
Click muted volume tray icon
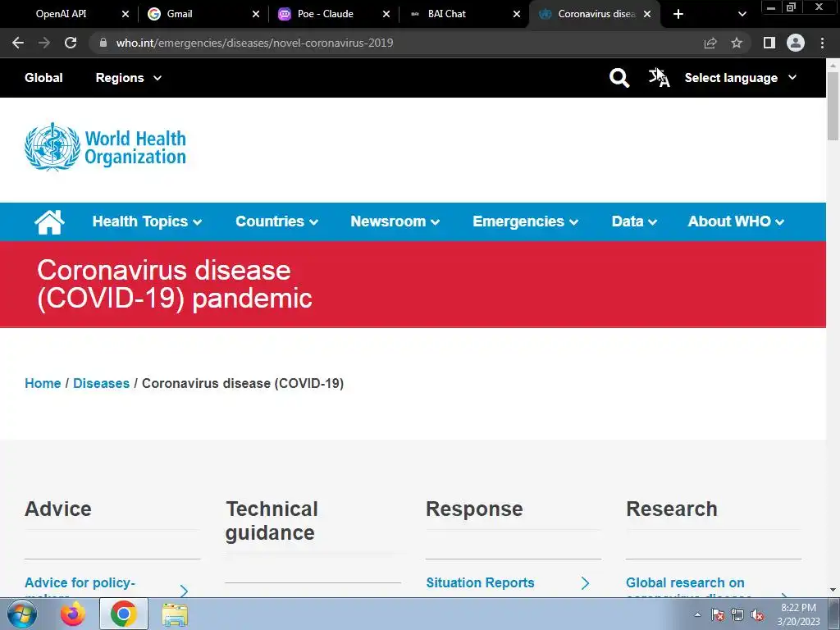tap(757, 614)
